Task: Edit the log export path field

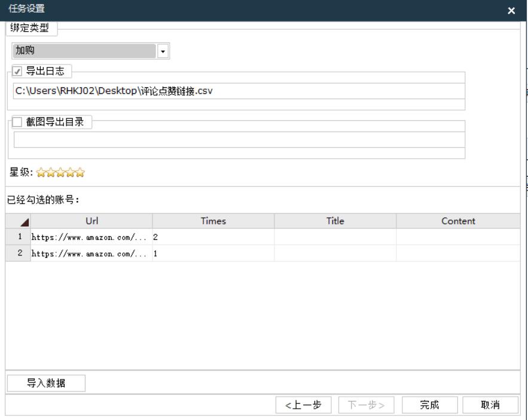Action: pyautogui.click(x=239, y=91)
